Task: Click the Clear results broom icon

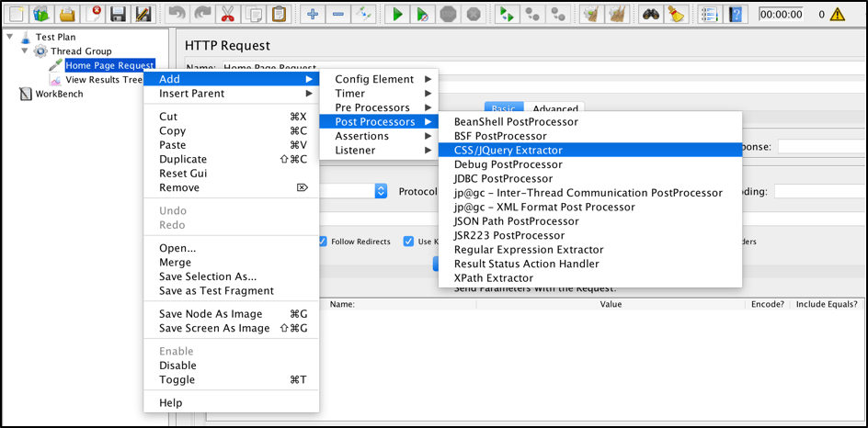Action: click(590, 14)
